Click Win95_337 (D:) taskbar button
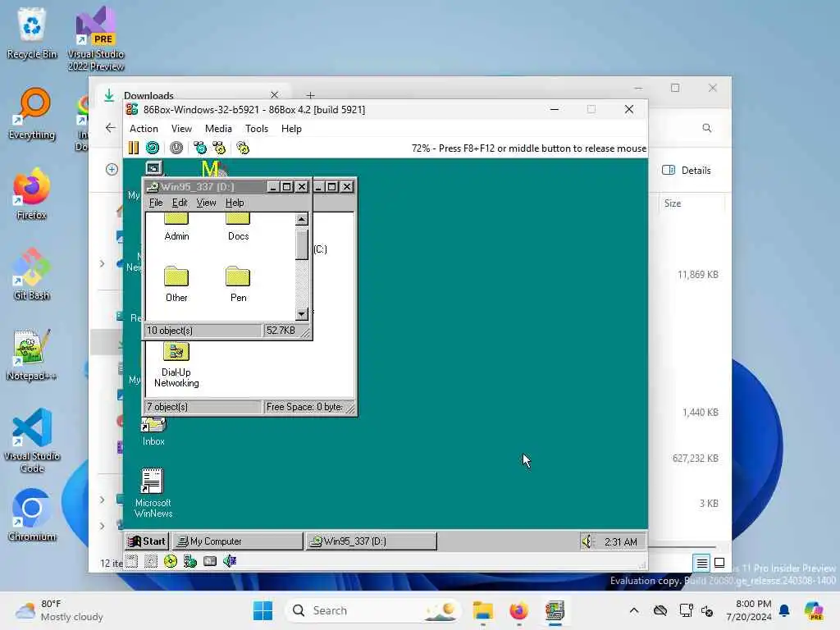Viewport: 840px width, 630px height. 371,541
